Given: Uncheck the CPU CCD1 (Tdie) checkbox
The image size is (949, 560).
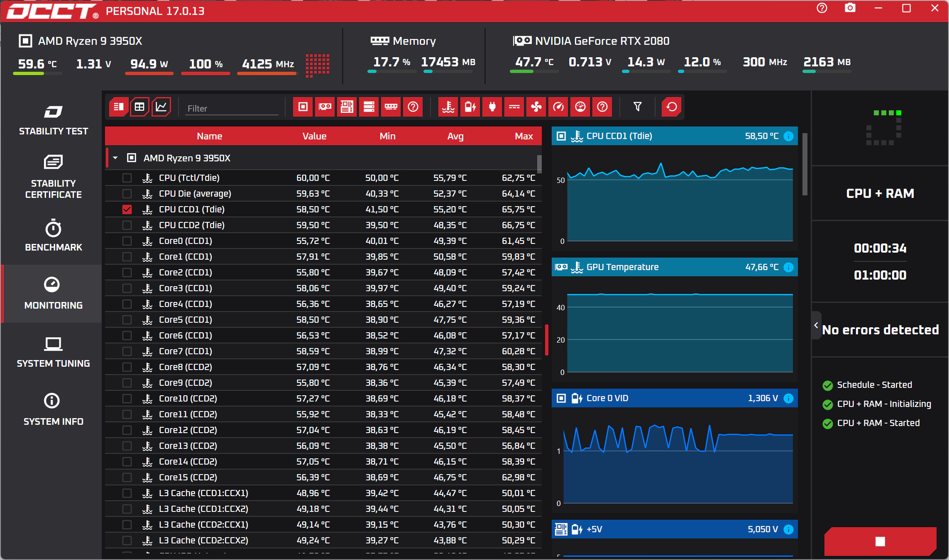Looking at the screenshot, I should tap(127, 209).
